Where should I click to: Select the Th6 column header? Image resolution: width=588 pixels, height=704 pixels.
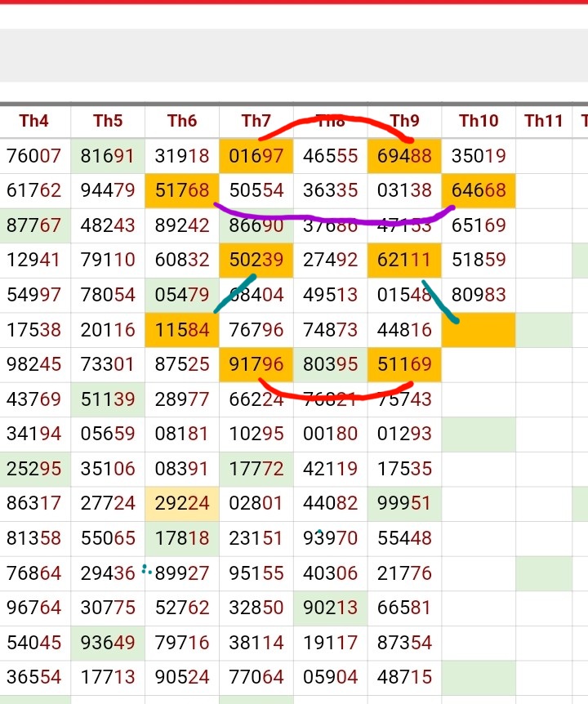pyautogui.click(x=182, y=121)
